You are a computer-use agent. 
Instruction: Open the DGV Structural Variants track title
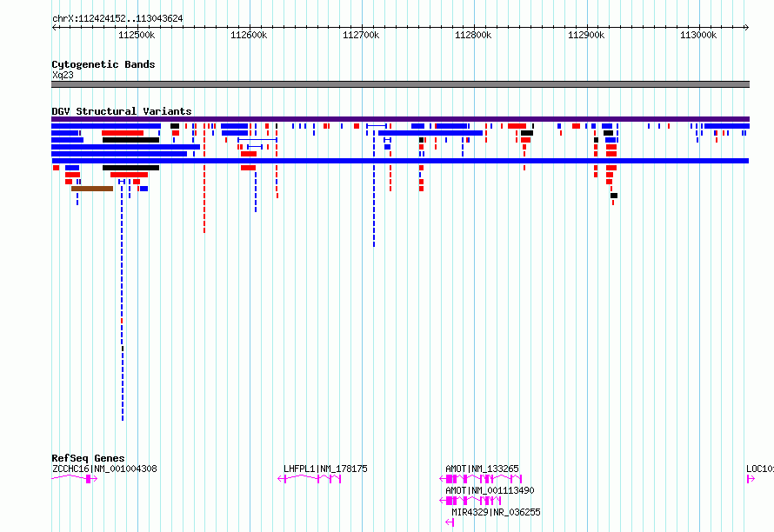pos(122,111)
